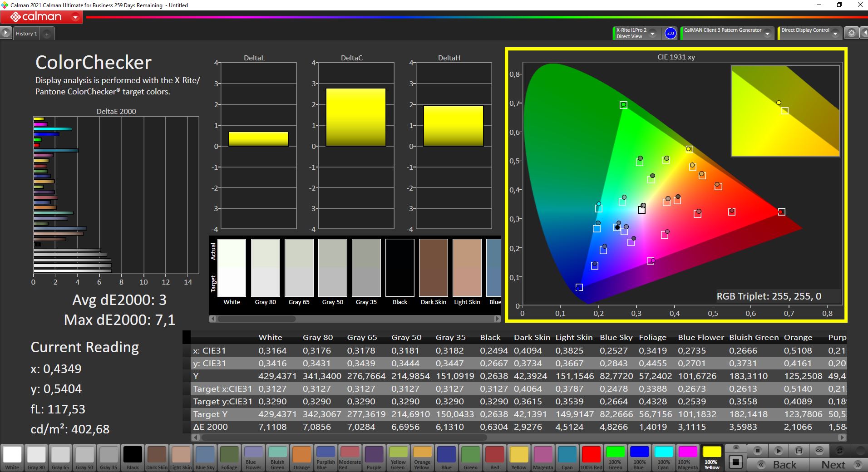The height and width of the screenshot is (472, 868).
Task: Add a new history tab
Action: [x=47, y=34]
